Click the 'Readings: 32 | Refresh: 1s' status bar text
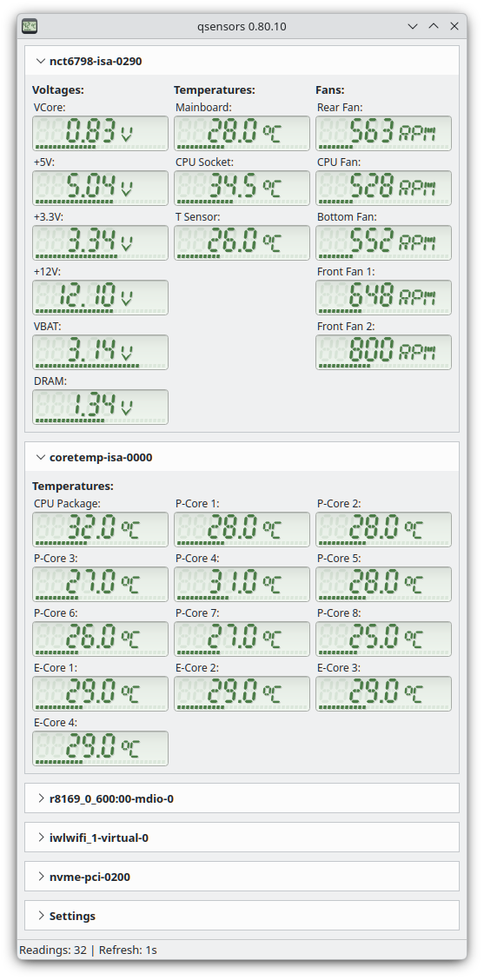Image resolution: width=484 pixels, height=980 pixels. 88,950
